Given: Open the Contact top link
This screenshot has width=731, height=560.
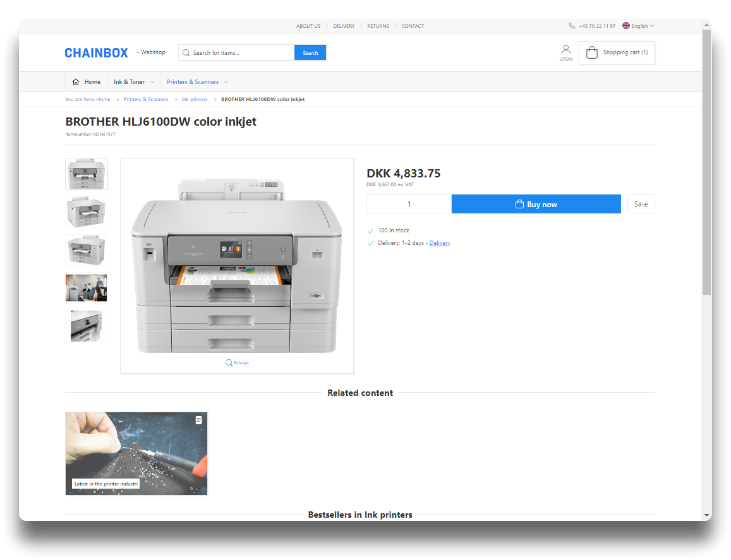Looking at the screenshot, I should point(413,26).
